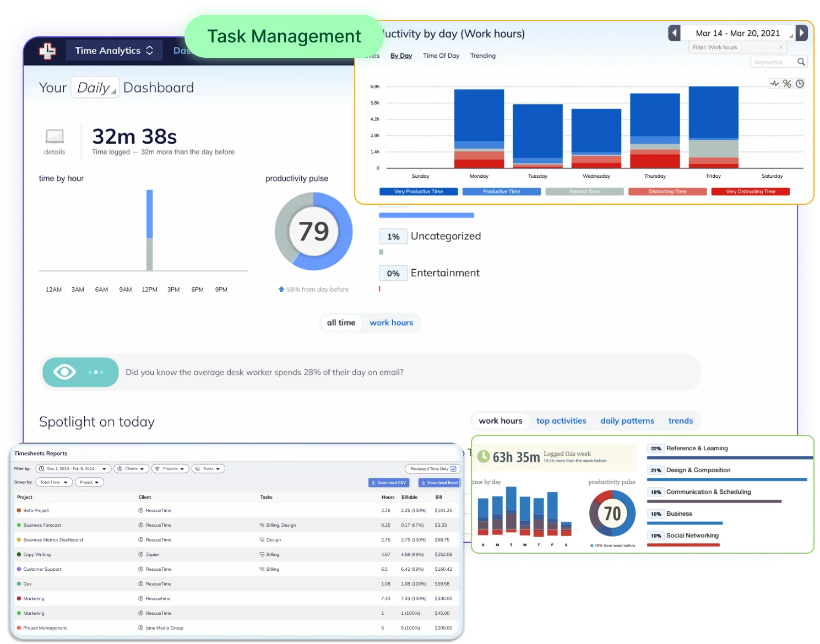Click the Copy Writing project row

(x=236, y=555)
